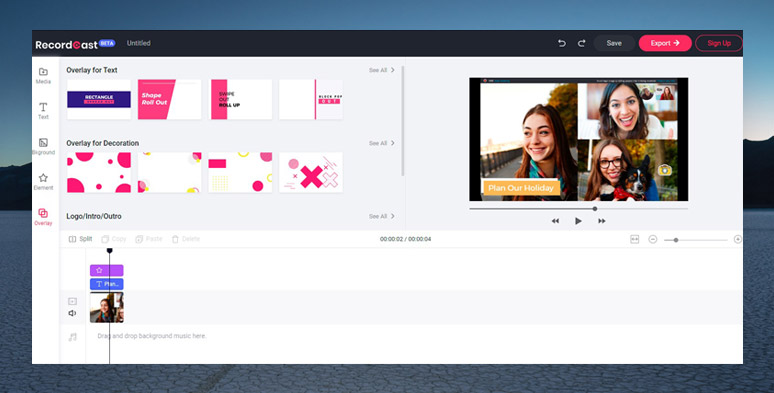
Task: Click the redo arrow icon
Action: point(581,43)
